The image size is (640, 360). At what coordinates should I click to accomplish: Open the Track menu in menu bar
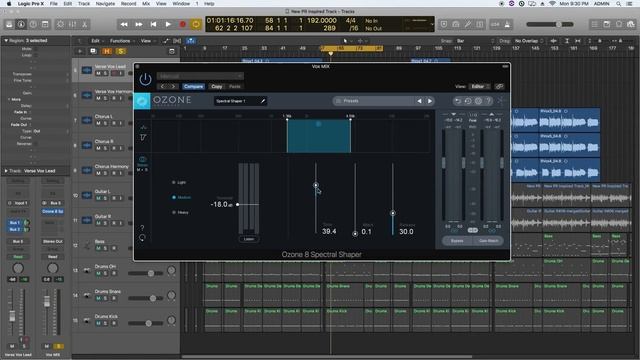click(x=84, y=4)
